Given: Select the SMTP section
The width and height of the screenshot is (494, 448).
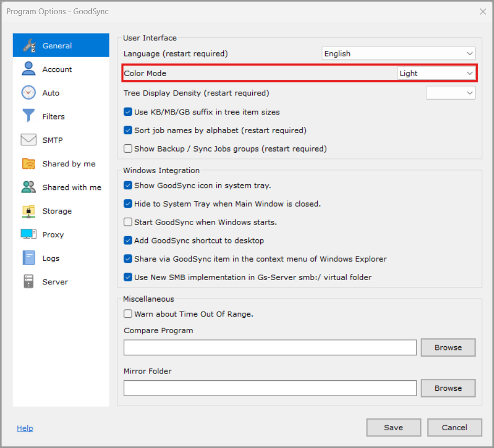Looking at the screenshot, I should [61, 140].
